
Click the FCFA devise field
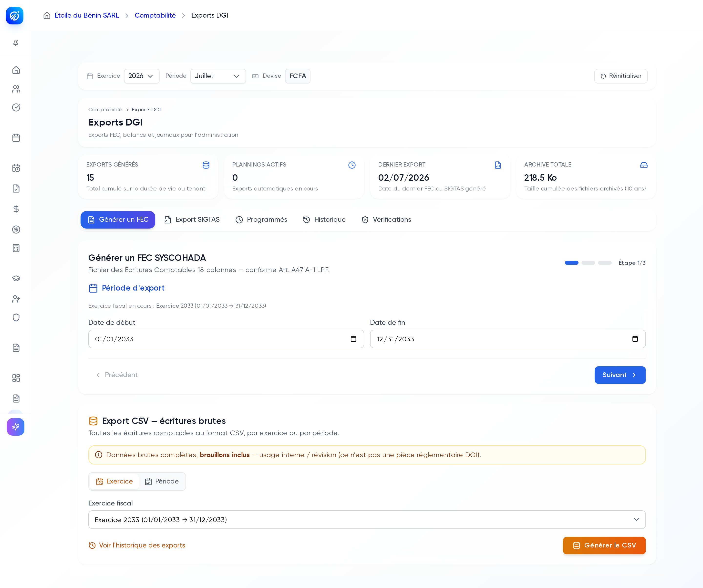[x=298, y=76]
